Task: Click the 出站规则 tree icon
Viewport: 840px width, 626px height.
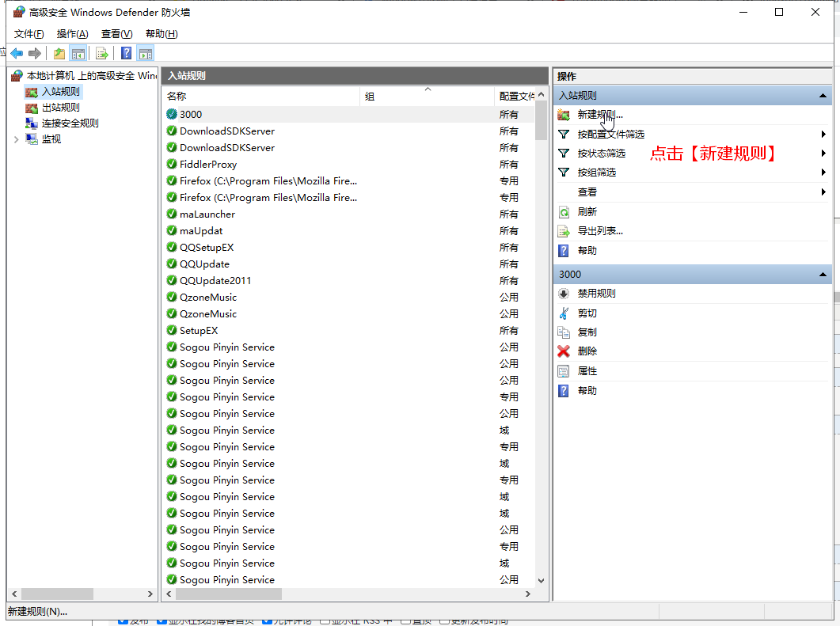Action: [32, 108]
